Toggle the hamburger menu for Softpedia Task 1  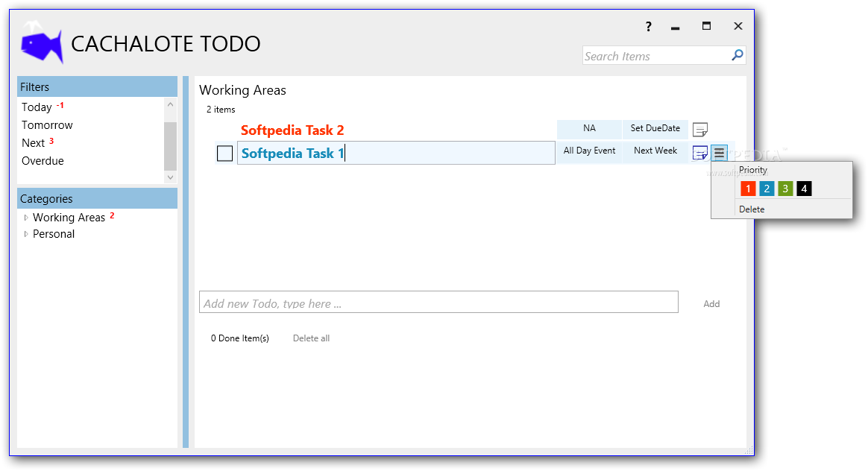(719, 153)
